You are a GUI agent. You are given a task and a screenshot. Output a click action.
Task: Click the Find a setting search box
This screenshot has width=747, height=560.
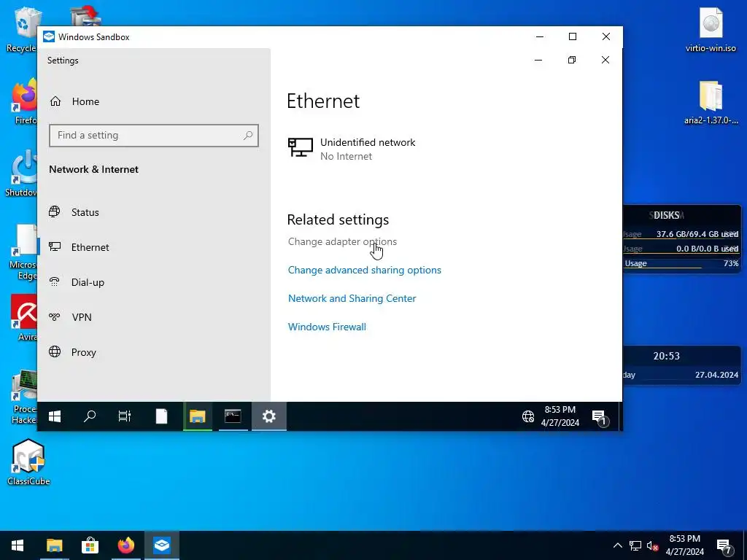153,135
